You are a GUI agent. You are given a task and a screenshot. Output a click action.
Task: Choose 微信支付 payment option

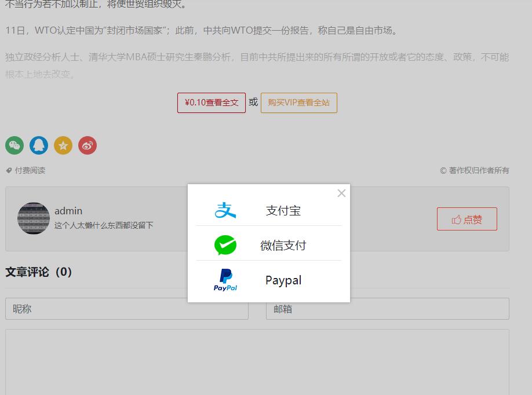tap(269, 245)
